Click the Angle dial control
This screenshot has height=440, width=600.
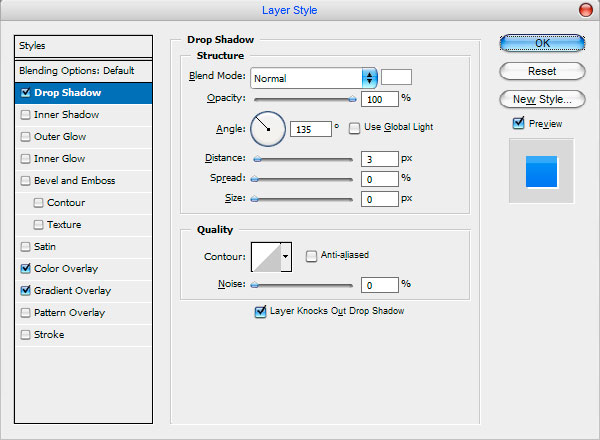268,129
